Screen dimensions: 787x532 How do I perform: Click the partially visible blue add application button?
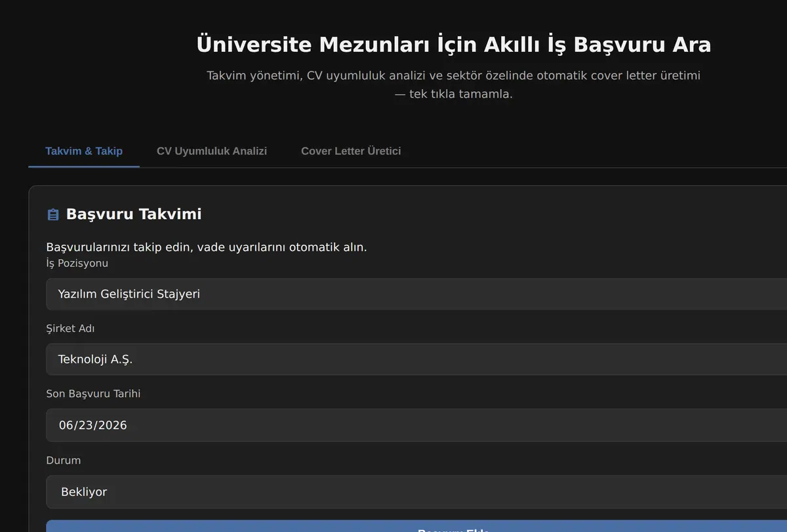point(416,526)
